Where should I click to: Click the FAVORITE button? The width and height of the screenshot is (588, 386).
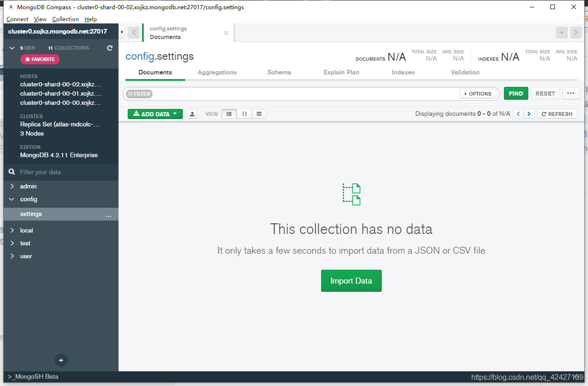40,59
